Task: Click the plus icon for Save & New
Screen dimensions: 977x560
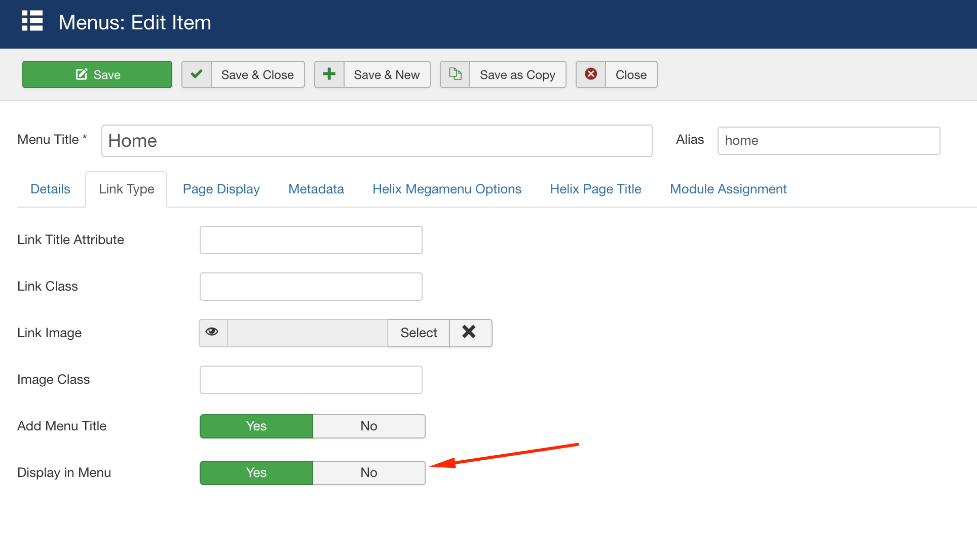Action: (329, 74)
